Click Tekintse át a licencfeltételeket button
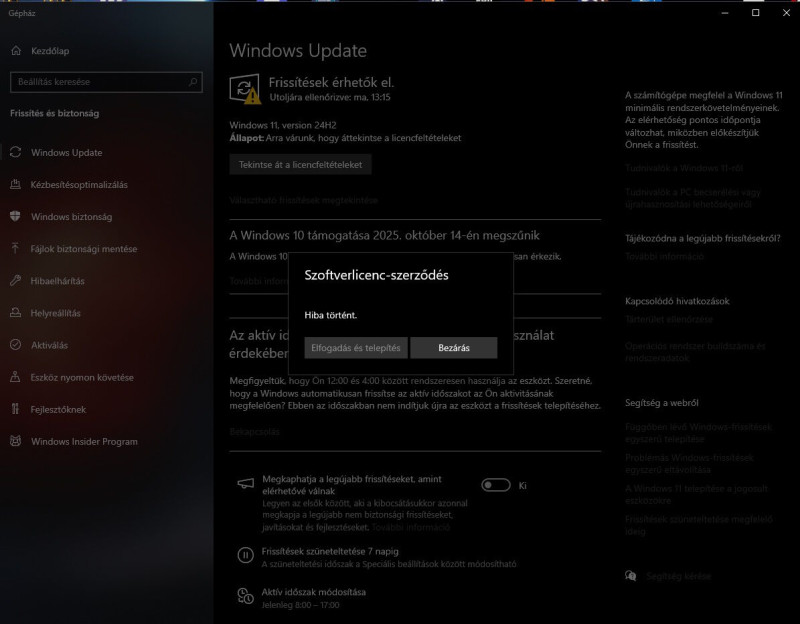Viewport: 800px width, 624px height. click(300, 165)
